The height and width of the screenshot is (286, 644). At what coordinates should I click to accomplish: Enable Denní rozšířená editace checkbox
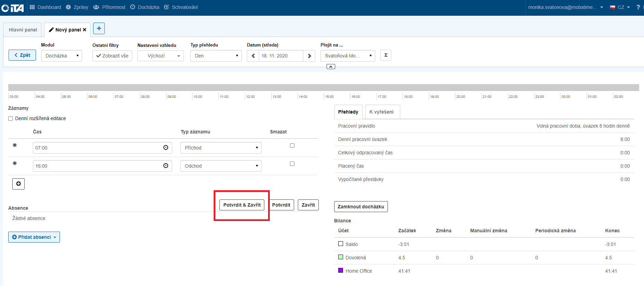tap(11, 119)
